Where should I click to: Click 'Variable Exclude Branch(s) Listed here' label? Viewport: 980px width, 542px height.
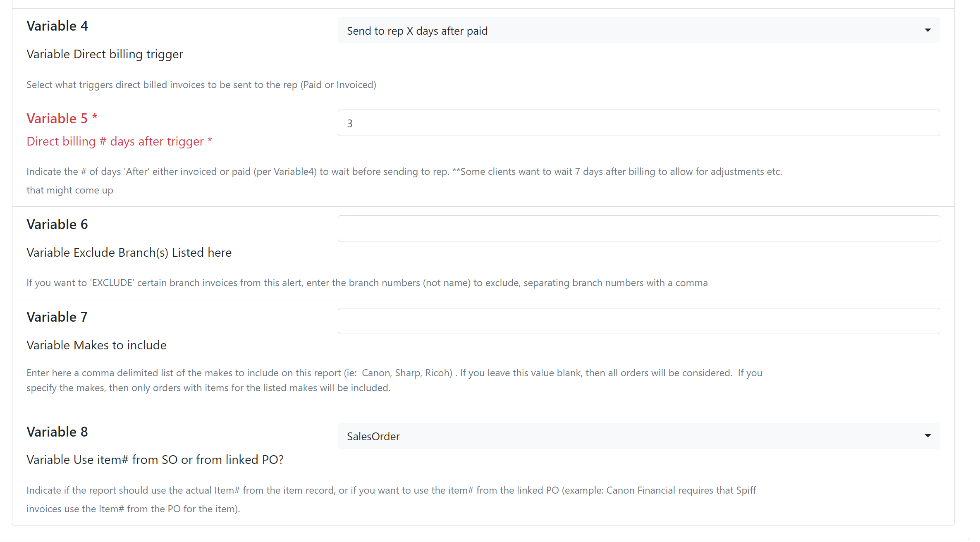[129, 253]
